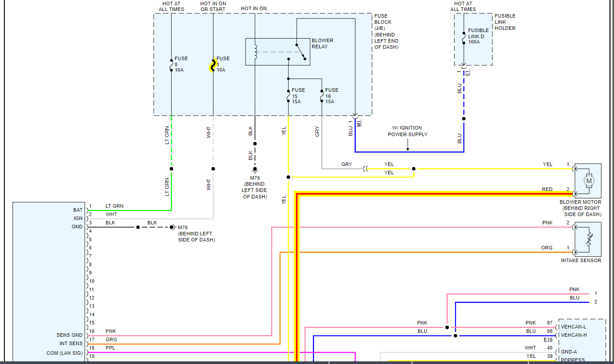Click the "GND-A" terminal label

[569, 352]
